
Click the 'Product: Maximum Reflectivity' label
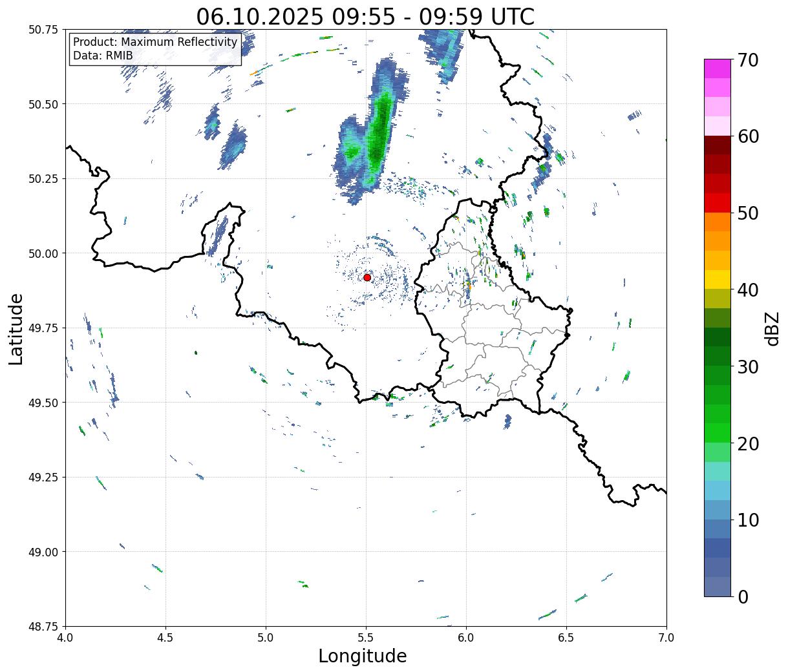(155, 42)
